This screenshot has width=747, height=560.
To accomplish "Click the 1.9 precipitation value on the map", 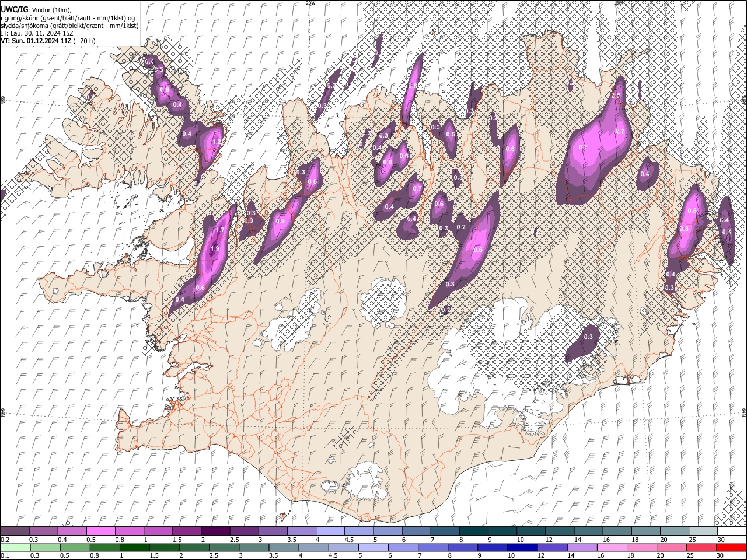I will (x=215, y=249).
